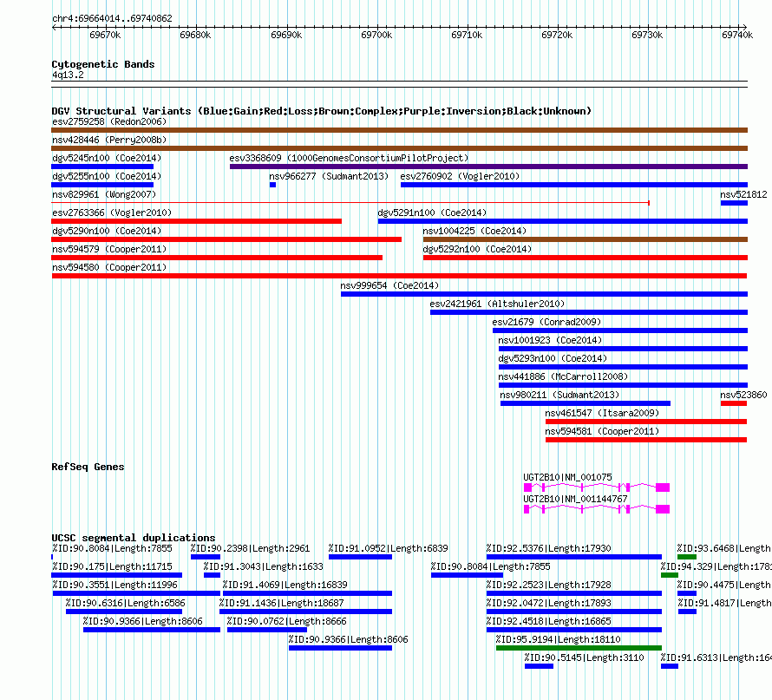The width and height of the screenshot is (772, 700).
Task: Select the %ID:91.0952|Length:6839 duplication label
Action: (x=389, y=548)
